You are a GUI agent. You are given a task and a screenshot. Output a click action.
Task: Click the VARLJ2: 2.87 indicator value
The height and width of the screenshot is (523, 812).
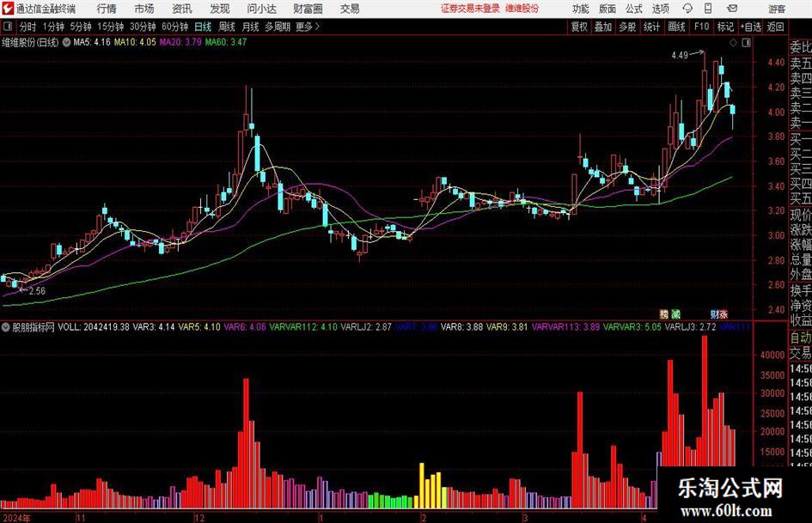click(365, 326)
